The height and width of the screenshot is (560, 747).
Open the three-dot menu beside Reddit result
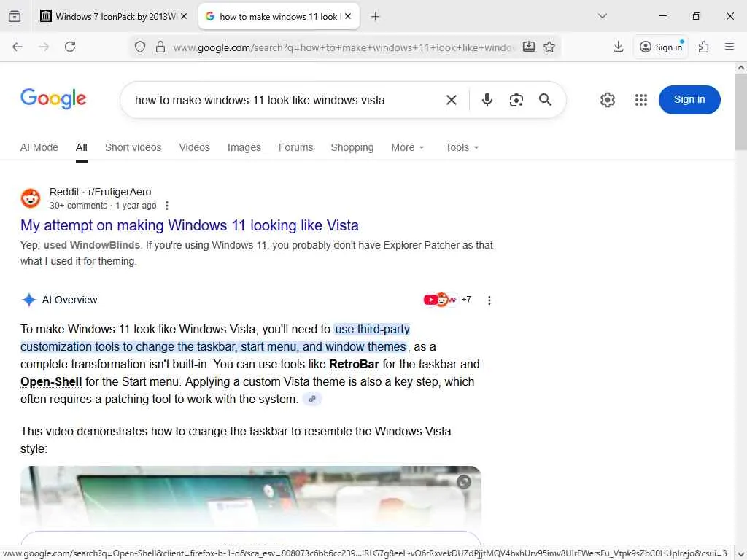167,206
